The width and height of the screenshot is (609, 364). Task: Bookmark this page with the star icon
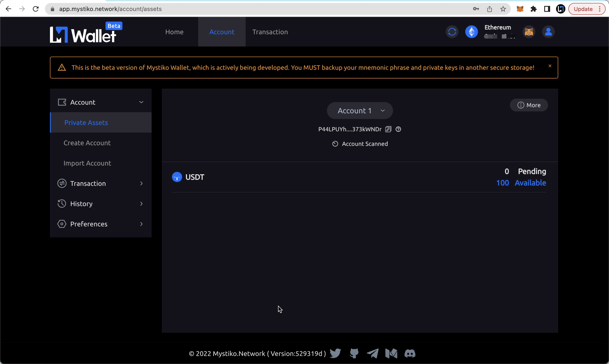(503, 9)
